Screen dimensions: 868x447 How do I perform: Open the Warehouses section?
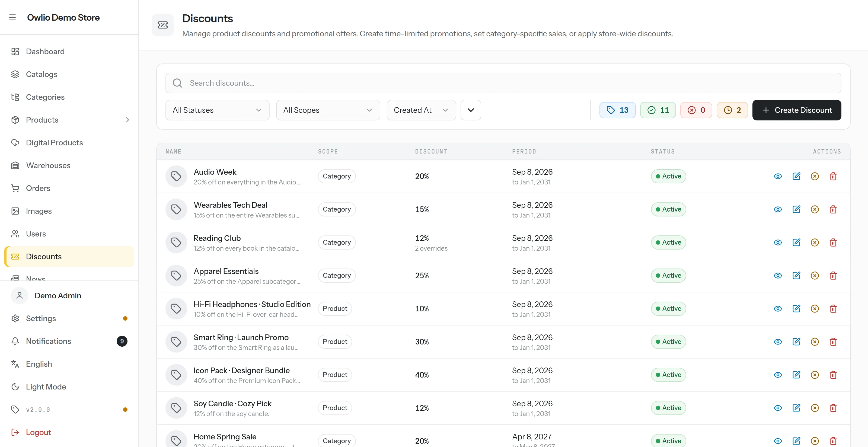[x=69, y=165]
